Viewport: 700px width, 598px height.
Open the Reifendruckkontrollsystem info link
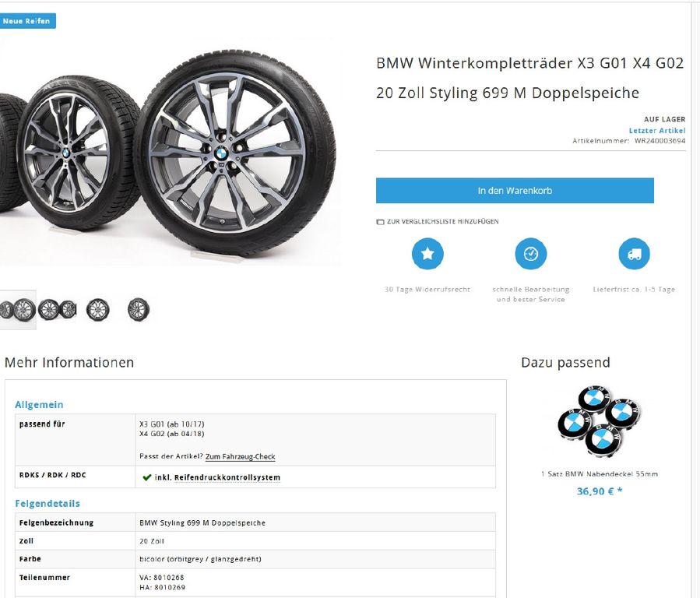[x=227, y=477]
